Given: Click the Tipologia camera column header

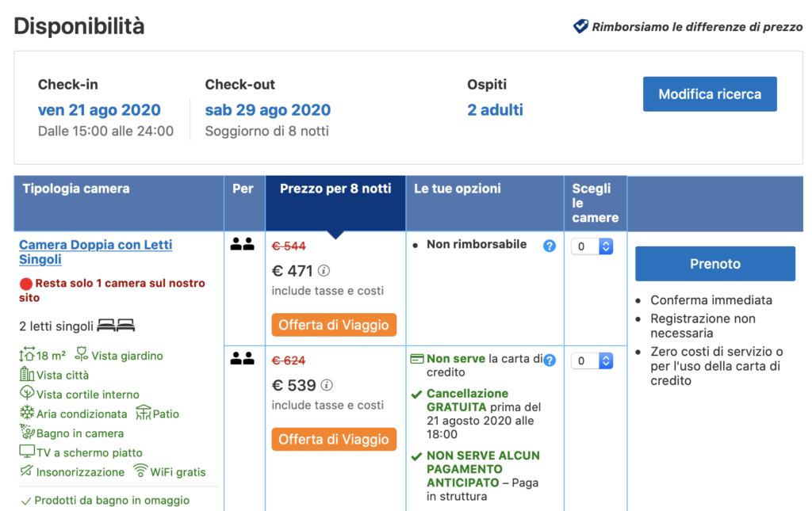Looking at the screenshot, I should point(76,189).
